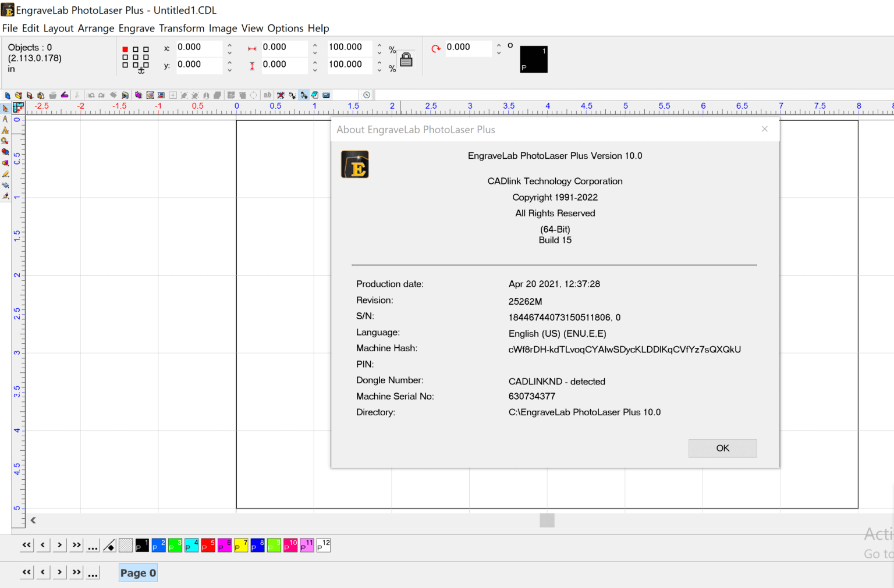The image size is (894, 588).
Task: Click the greyed printer icon in toolbar
Action: (x=53, y=95)
